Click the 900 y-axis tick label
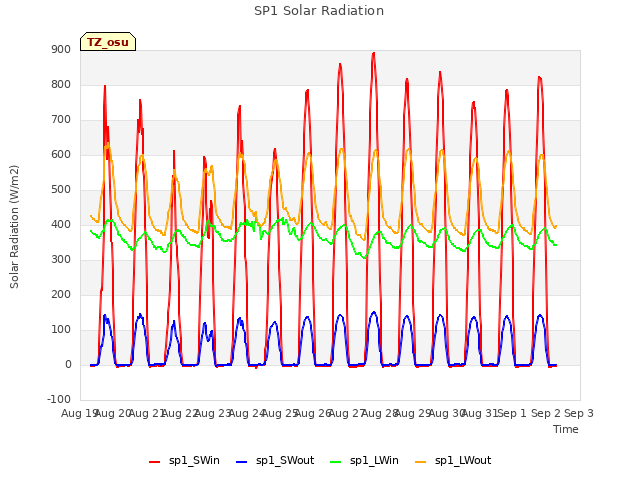 tap(61, 49)
